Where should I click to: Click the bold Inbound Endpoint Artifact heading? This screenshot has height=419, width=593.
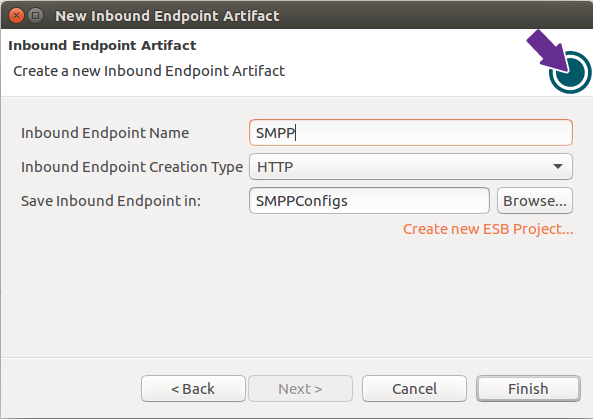click(x=102, y=45)
